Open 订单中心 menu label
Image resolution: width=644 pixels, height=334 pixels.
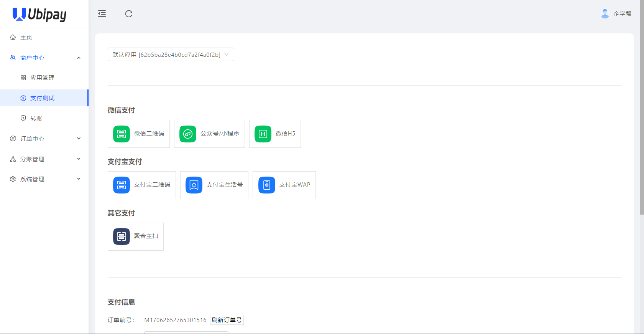point(32,139)
